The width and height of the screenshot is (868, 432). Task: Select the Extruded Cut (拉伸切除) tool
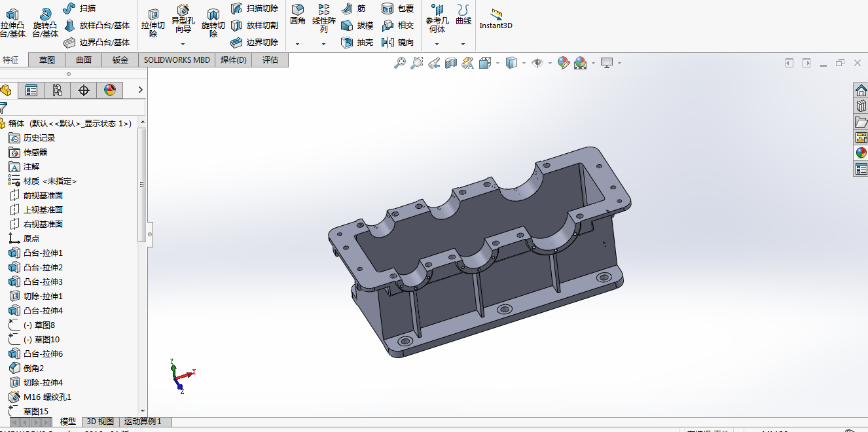point(153,24)
